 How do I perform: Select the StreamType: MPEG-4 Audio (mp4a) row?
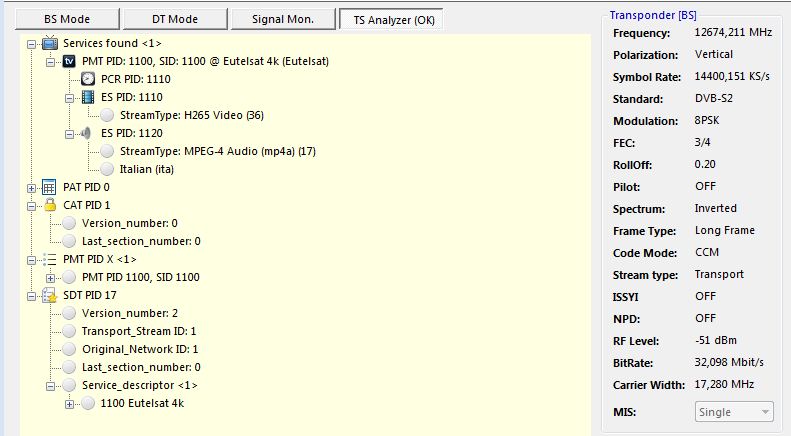click(218, 151)
